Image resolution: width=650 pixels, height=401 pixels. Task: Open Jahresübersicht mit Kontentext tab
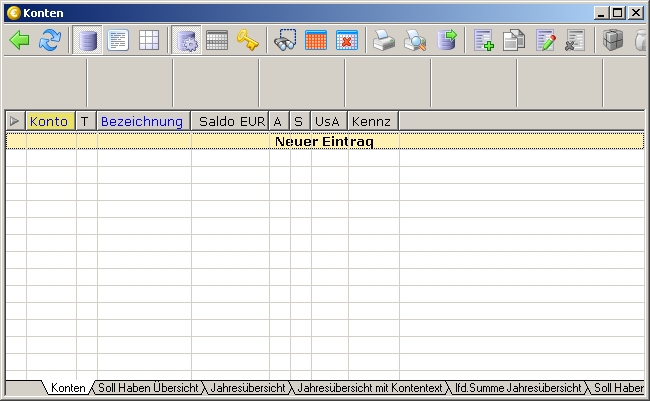pos(370,388)
